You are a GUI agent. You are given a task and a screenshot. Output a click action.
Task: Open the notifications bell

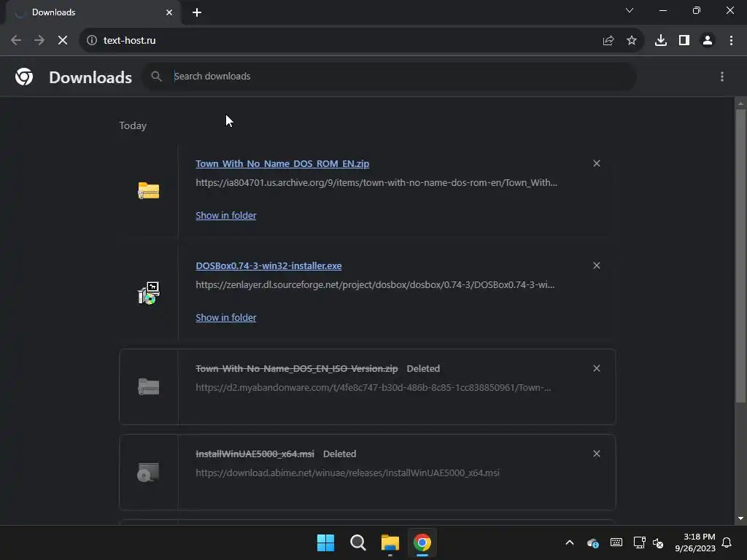click(x=727, y=542)
